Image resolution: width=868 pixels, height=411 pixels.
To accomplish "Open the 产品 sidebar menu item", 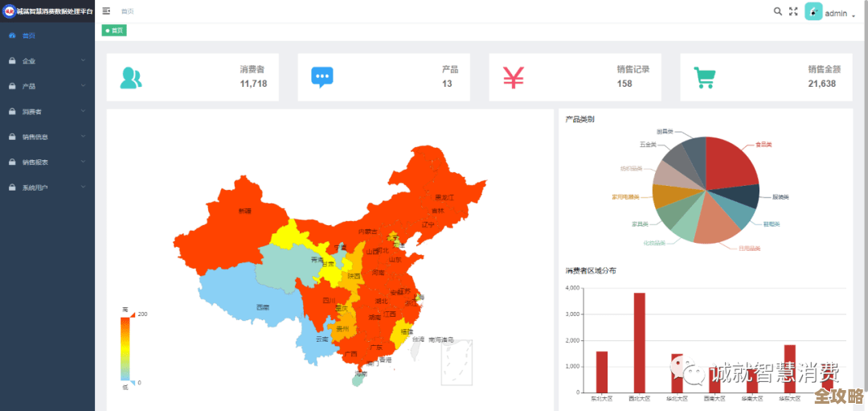I will tap(47, 86).
